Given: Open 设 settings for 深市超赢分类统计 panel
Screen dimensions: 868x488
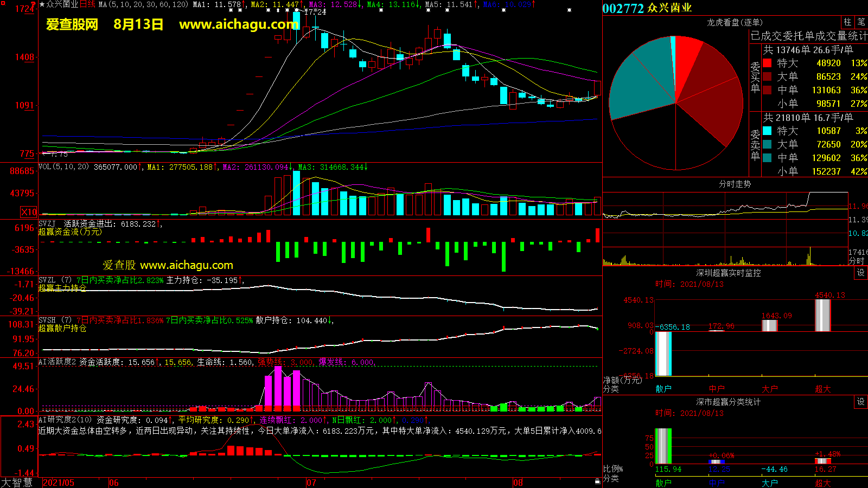Looking at the screenshot, I should (x=861, y=402).
